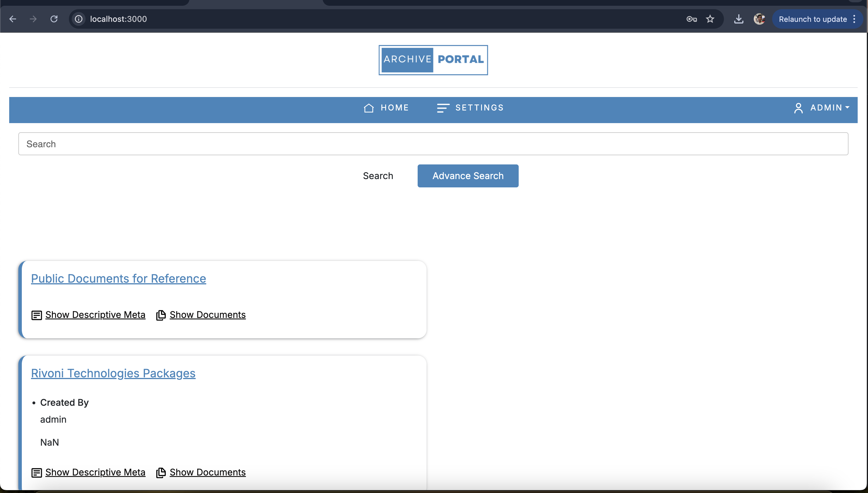Expand the ADMIN dropdown menu
The width and height of the screenshot is (868, 493).
point(830,108)
